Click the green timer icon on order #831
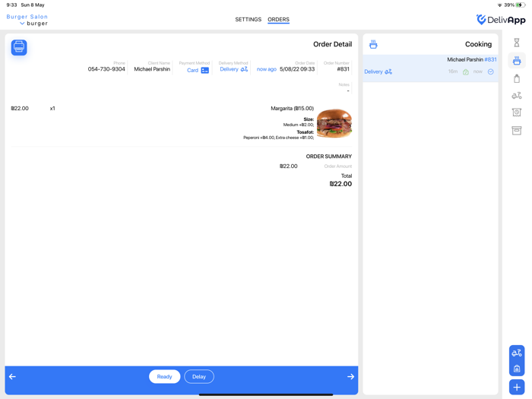 pos(466,72)
